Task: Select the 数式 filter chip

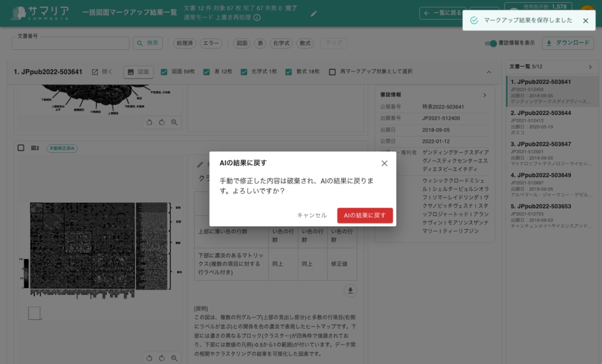Action: pyautogui.click(x=305, y=43)
